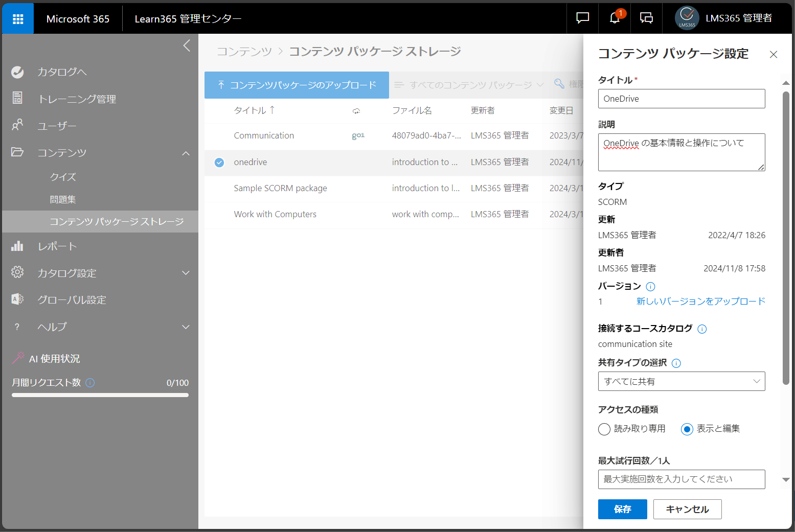Open the 共有タイプ すべてに共有 dropdown

682,381
